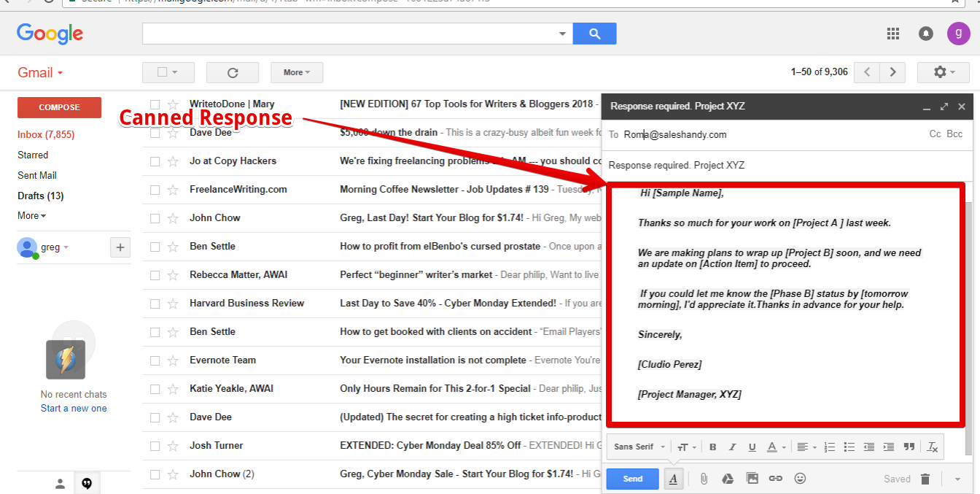Open the More actions dropdown
The height and width of the screenshot is (494, 980).
point(297,72)
